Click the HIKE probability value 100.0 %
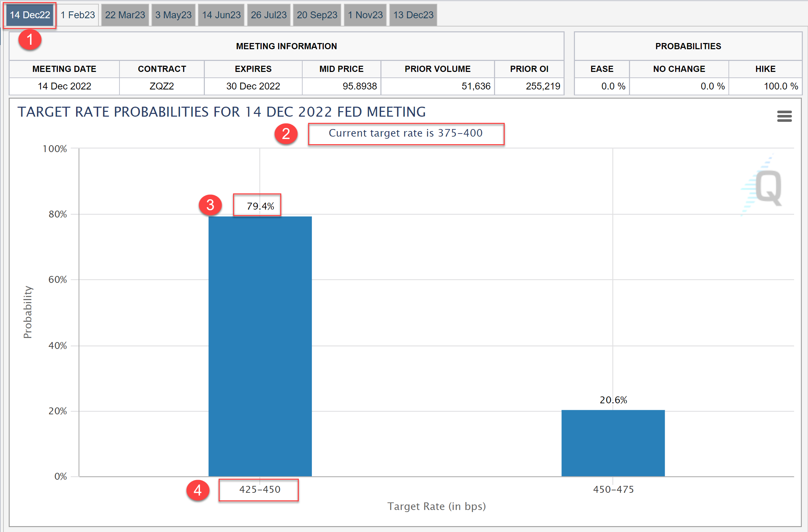The image size is (808, 532). coord(780,86)
